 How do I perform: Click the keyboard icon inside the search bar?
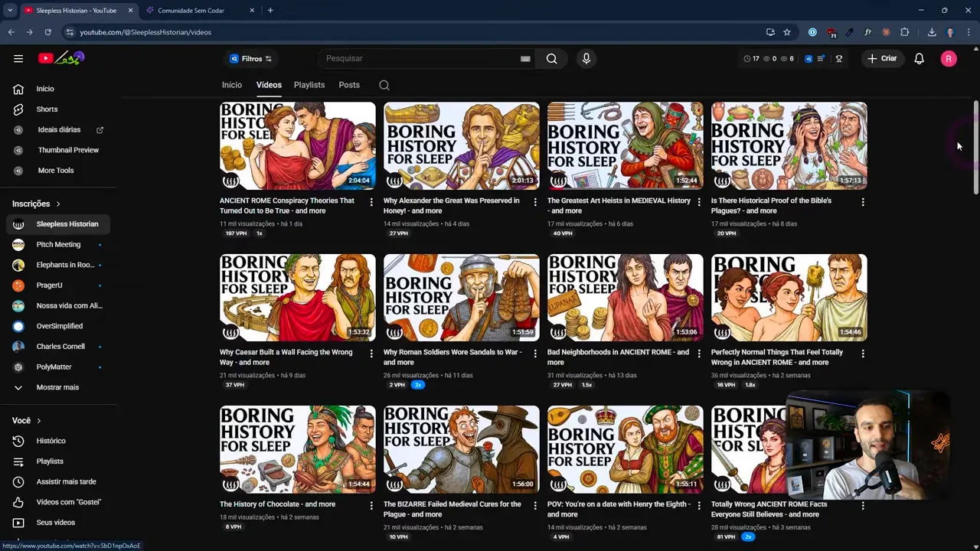coord(525,58)
